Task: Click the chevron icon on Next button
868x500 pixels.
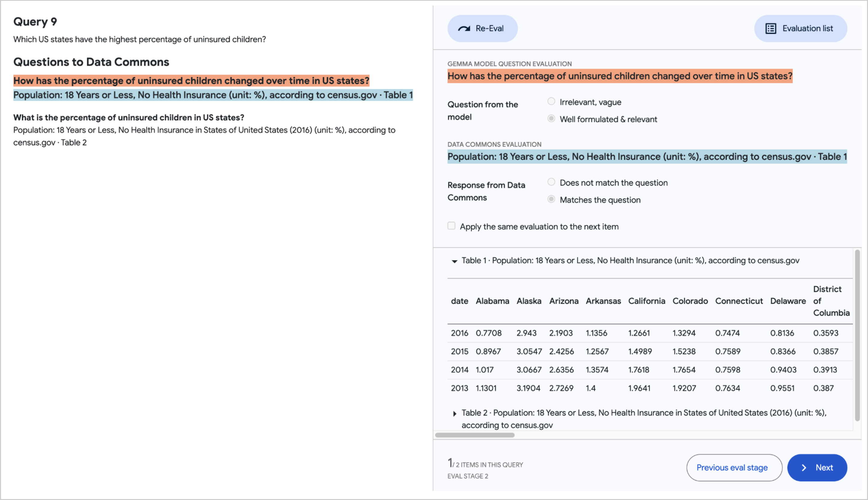Action: point(804,468)
